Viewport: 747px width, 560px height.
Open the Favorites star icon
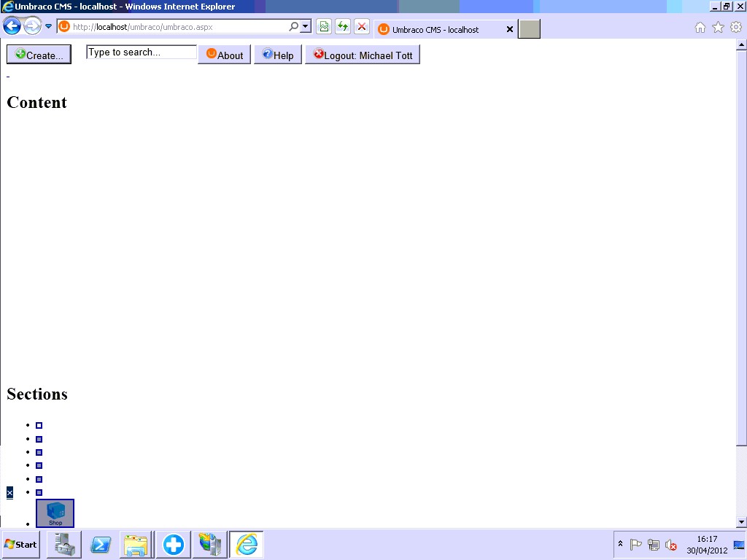[718, 28]
